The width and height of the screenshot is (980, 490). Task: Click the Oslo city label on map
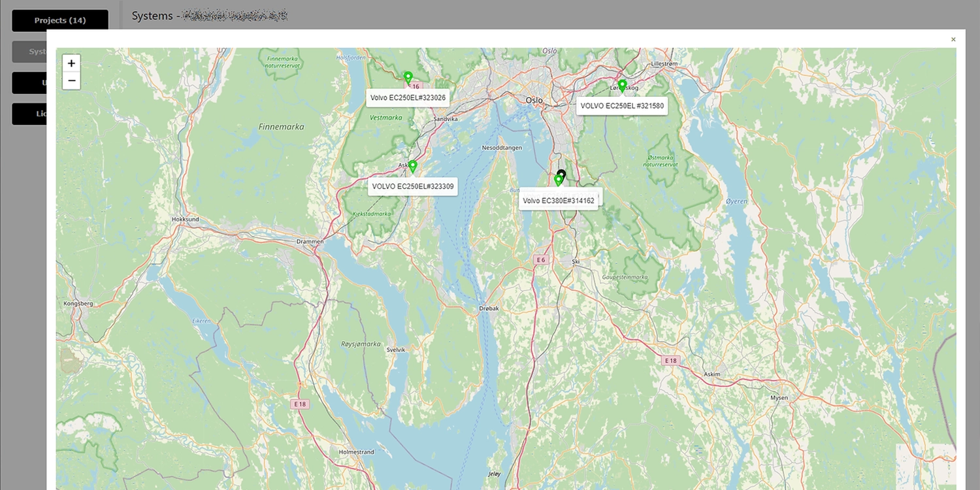[534, 100]
